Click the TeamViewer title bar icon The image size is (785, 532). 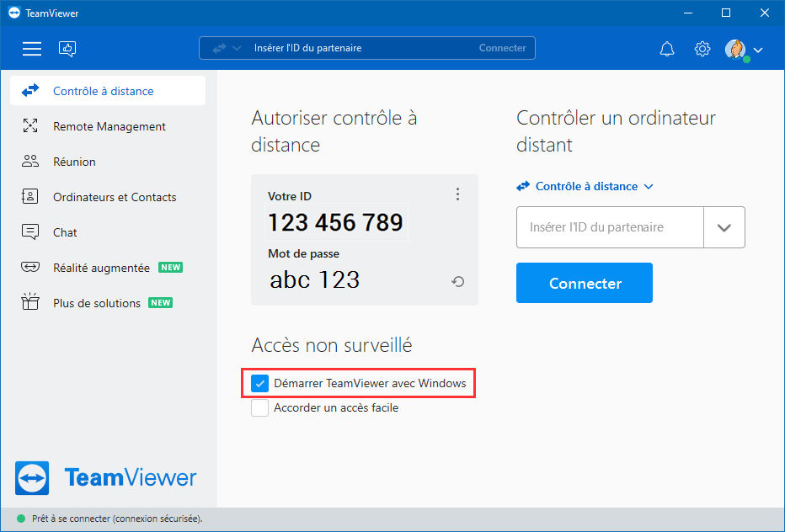click(x=14, y=13)
